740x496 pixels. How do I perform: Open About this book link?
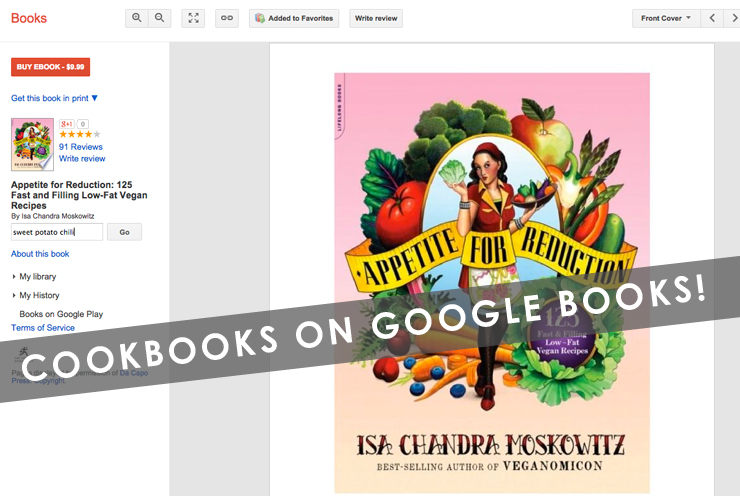tap(40, 254)
